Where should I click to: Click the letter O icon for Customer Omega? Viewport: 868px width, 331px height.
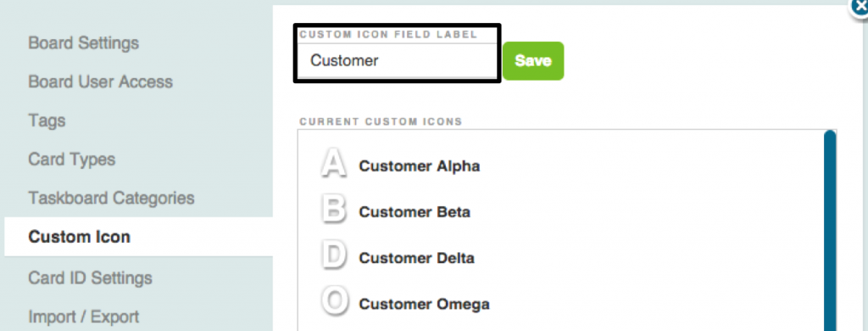[x=335, y=303]
